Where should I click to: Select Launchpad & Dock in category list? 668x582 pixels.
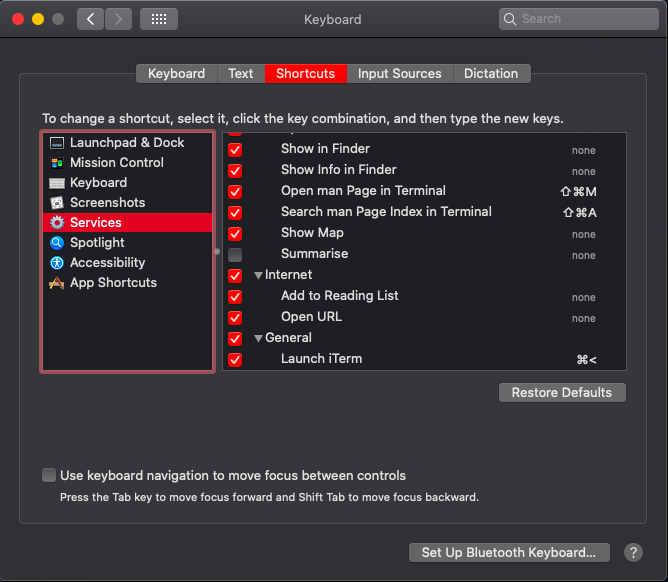127,143
